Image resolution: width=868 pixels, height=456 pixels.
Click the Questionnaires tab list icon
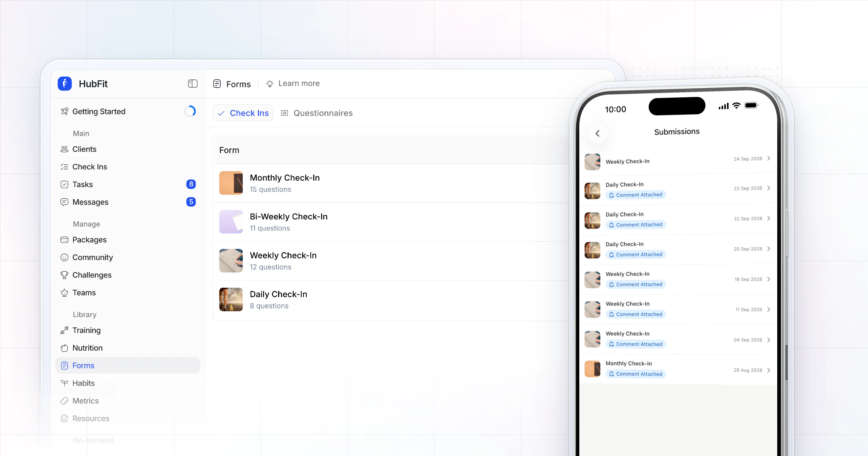click(285, 113)
